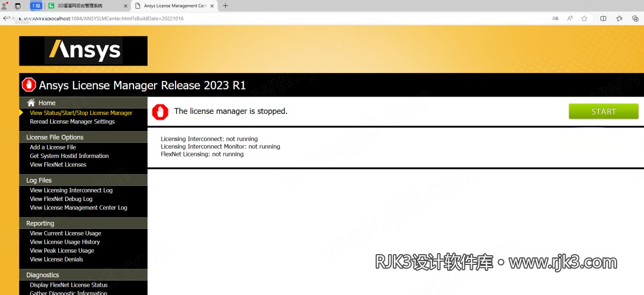Click the Diagnostics section header
The height and width of the screenshot is (295, 644).
pyautogui.click(x=83, y=275)
